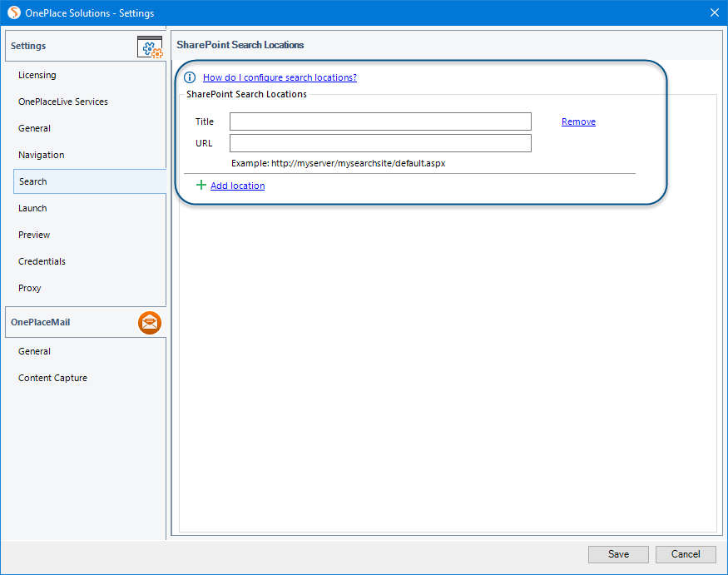This screenshot has height=575, width=728.
Task: Open the Preview settings page
Action: (x=34, y=235)
